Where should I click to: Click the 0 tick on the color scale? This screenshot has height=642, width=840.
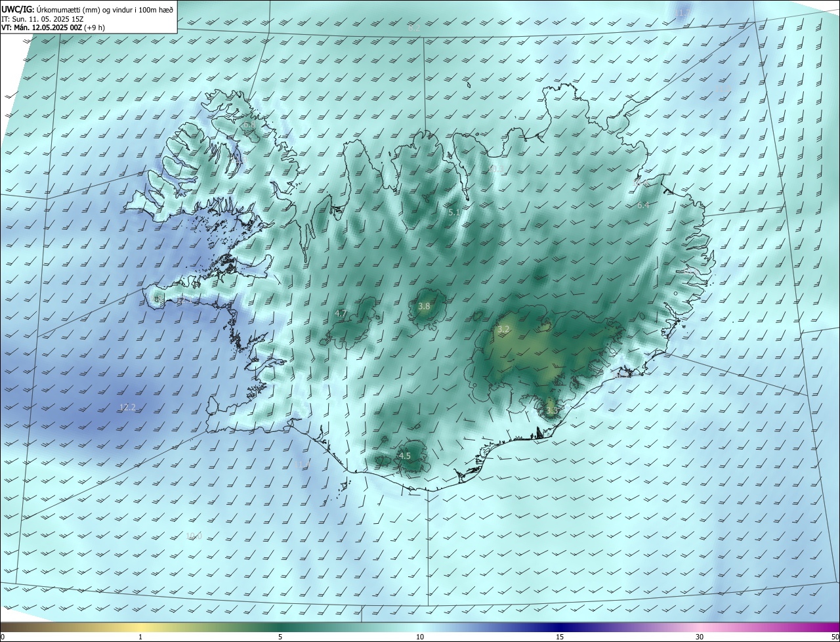click(3, 637)
